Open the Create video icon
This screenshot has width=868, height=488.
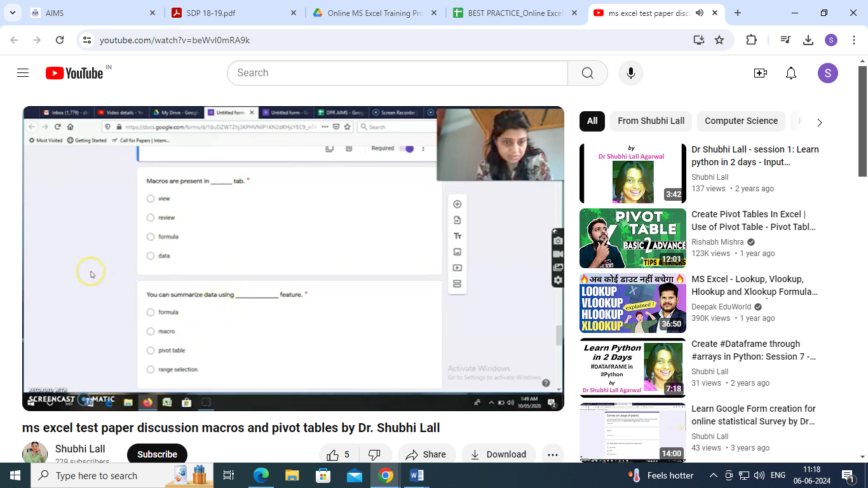[761, 73]
